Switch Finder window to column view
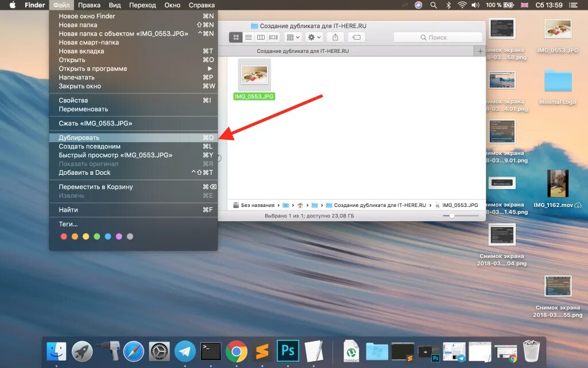 pyautogui.click(x=261, y=37)
